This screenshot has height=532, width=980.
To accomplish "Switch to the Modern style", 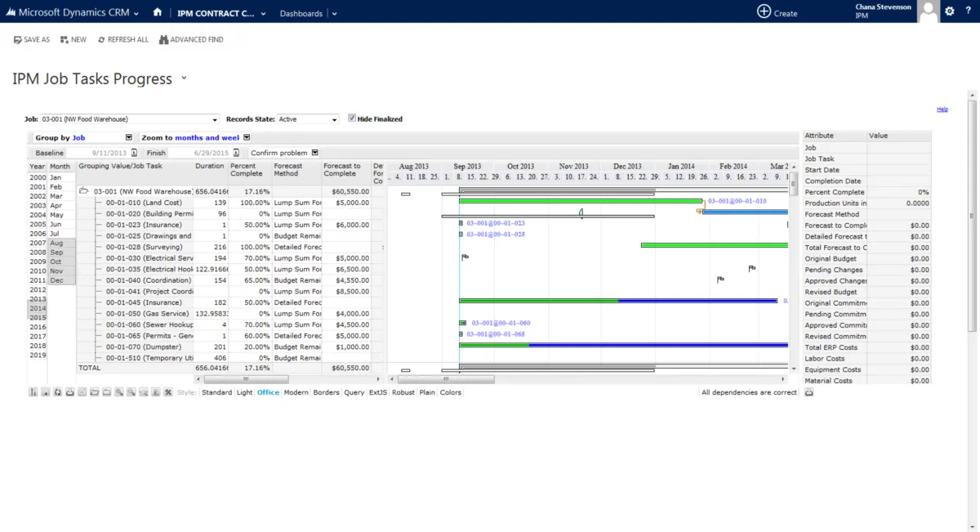I will click(296, 392).
